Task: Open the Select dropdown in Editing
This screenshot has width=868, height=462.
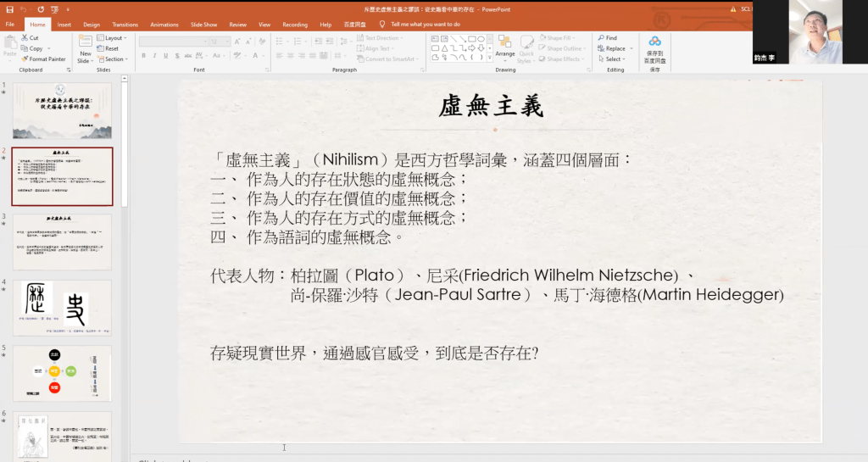Action: click(x=612, y=59)
